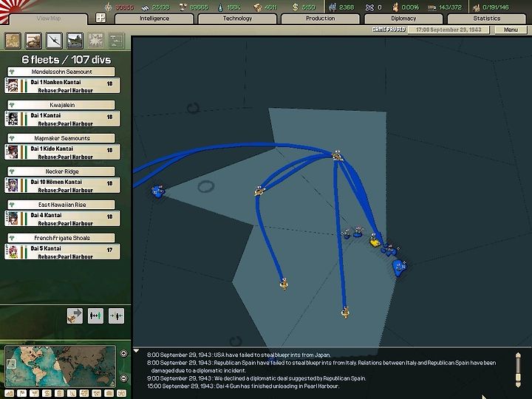Click the date display 17:00 September 29, 1943
Image resolution: width=532 pixels, height=399 pixels.
(x=449, y=30)
